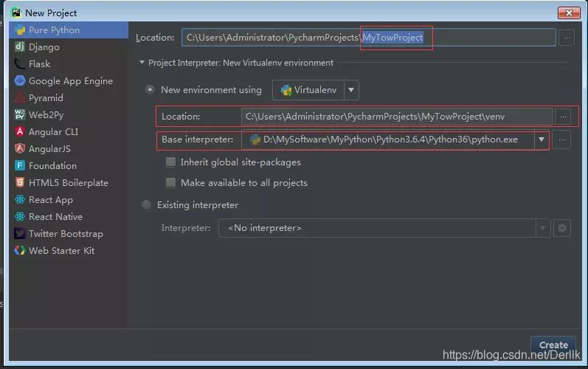The height and width of the screenshot is (369, 588).
Task: Select HTML5 Boilerplate project type
Action: (69, 182)
